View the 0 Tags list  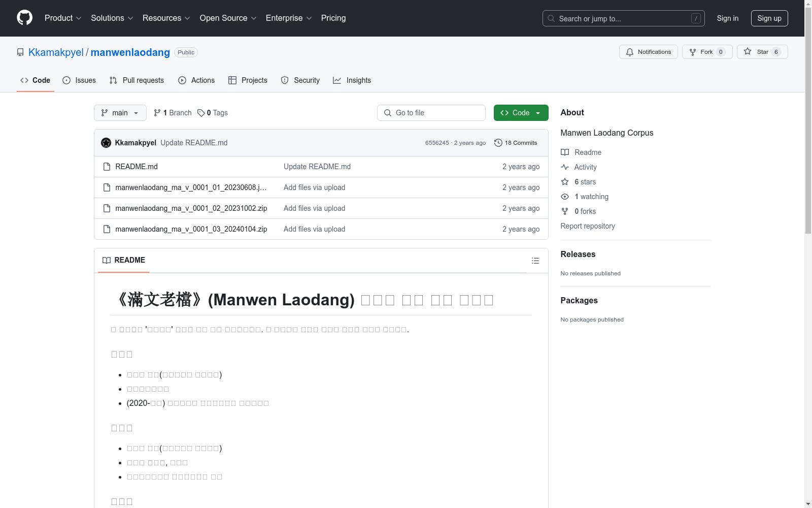click(213, 113)
